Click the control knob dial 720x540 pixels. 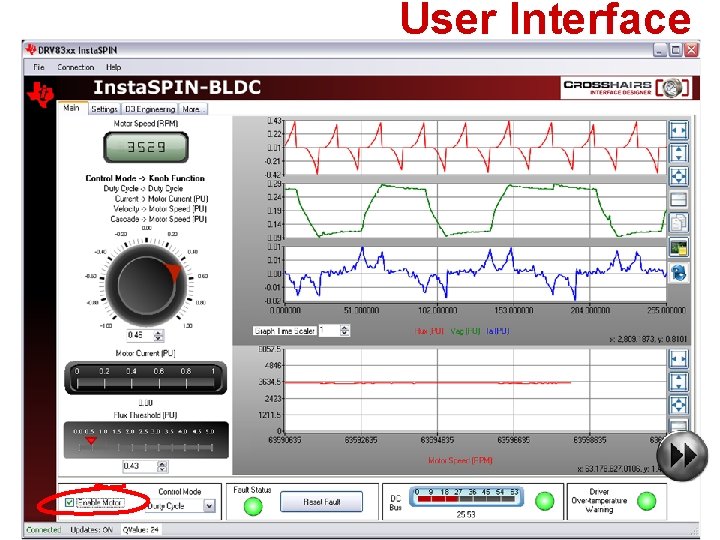point(146,284)
